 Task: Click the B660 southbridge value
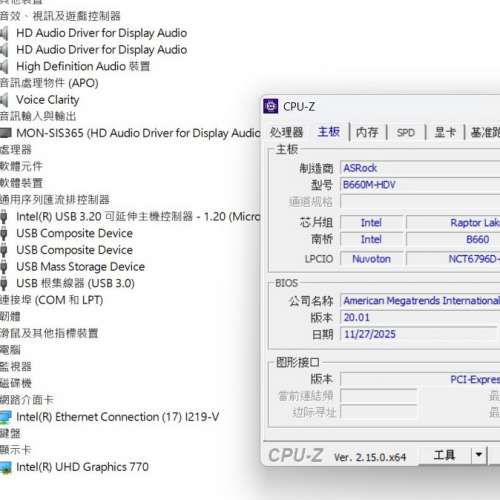[453, 239]
